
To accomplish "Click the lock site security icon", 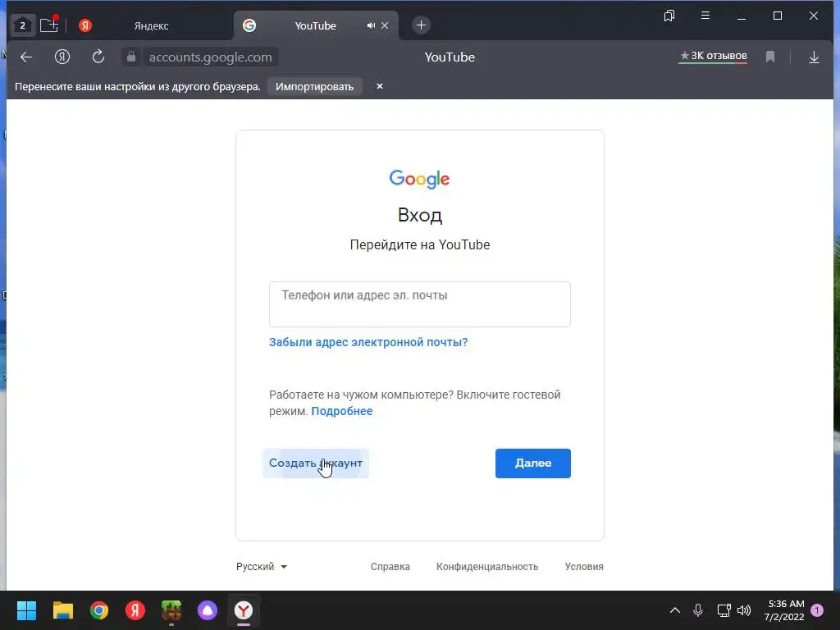I will click(x=131, y=57).
